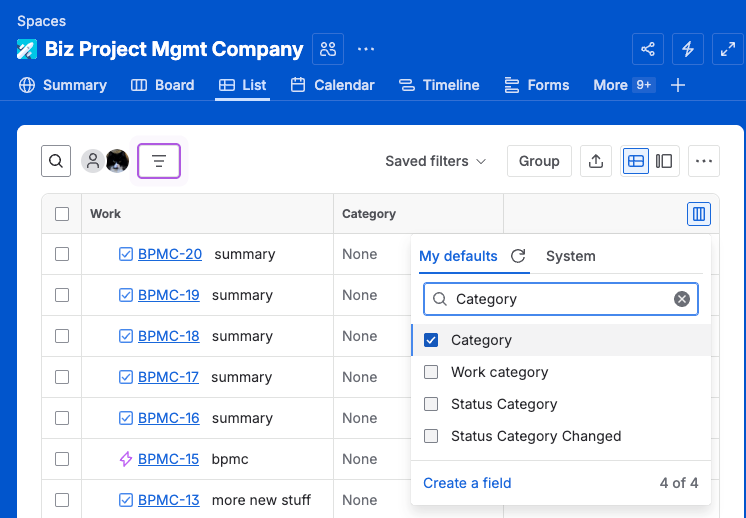Click the search icon in list toolbar
Screen dimensions: 746x518
coord(56,161)
